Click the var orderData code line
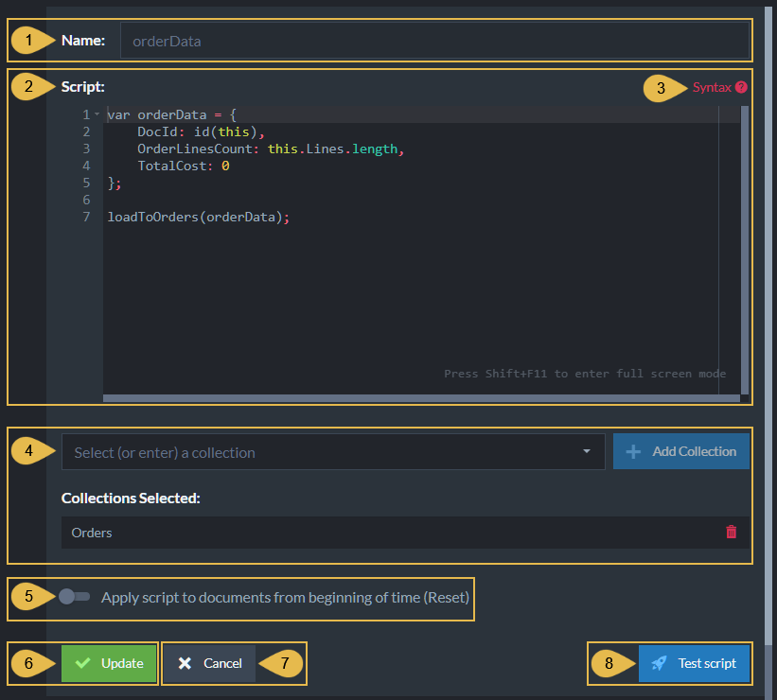This screenshot has width=777, height=700. pos(171,115)
